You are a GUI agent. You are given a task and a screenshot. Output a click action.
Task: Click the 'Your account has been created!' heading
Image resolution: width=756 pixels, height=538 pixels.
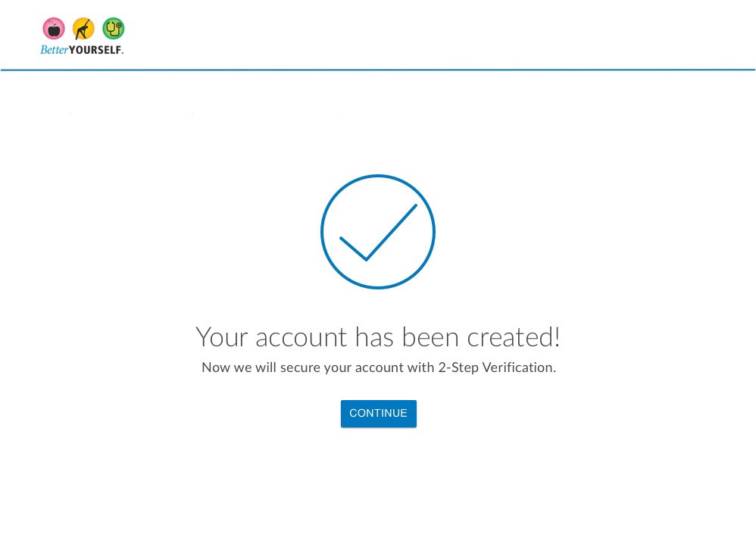378,337
